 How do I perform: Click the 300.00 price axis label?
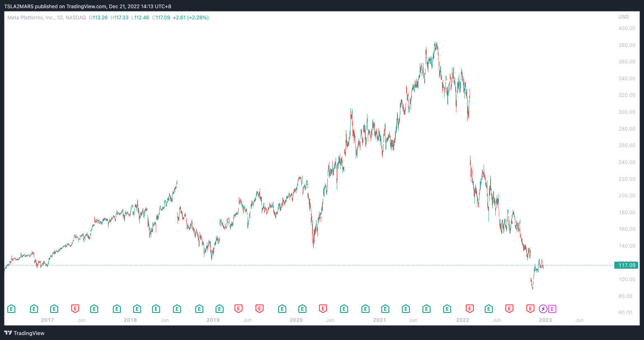[x=627, y=112]
